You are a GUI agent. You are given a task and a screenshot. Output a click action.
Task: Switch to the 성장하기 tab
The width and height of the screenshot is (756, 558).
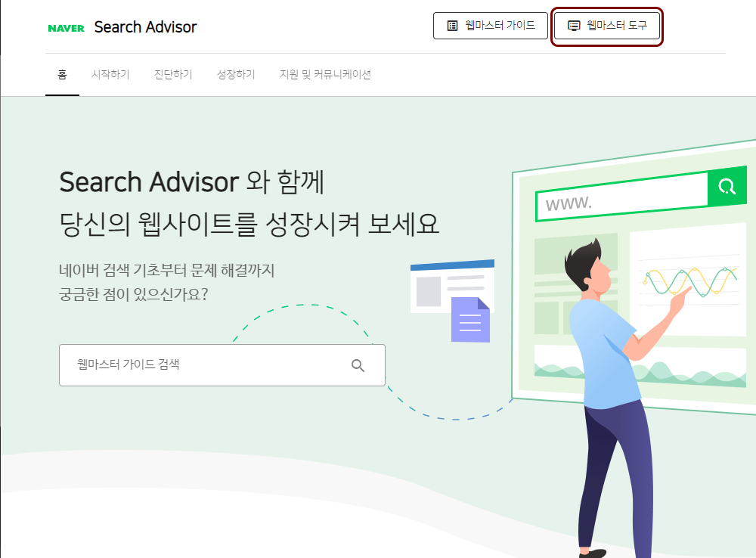click(236, 74)
